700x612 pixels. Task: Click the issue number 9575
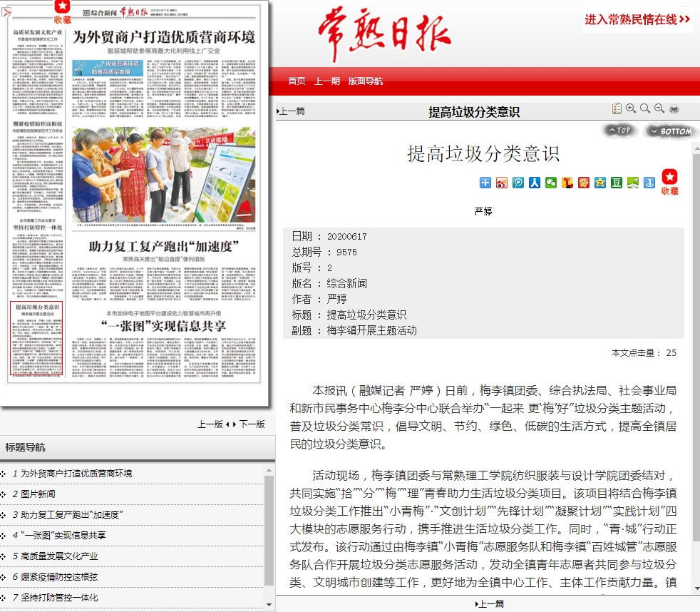pos(347,253)
